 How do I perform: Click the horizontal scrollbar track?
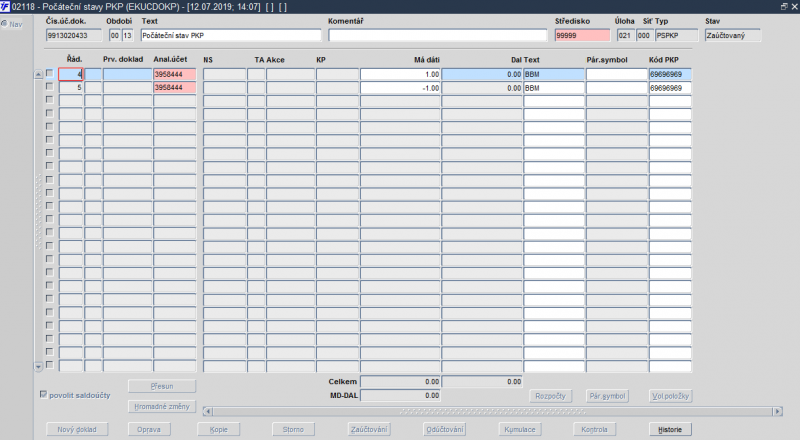tap(492, 411)
